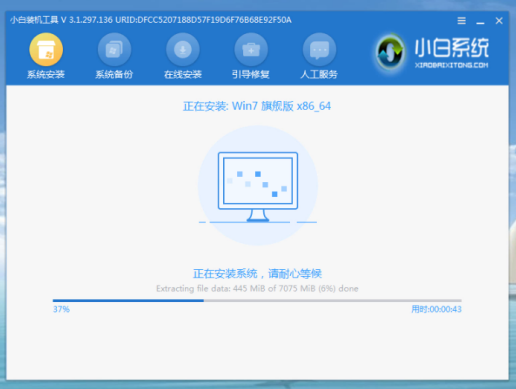Open the 系统备份 backup icon
The image size is (516, 389).
[114, 49]
